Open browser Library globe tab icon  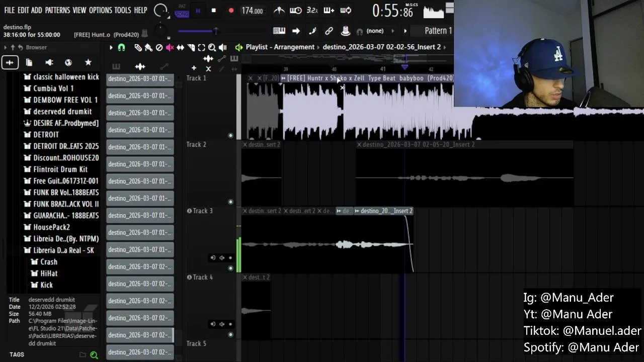(x=68, y=62)
